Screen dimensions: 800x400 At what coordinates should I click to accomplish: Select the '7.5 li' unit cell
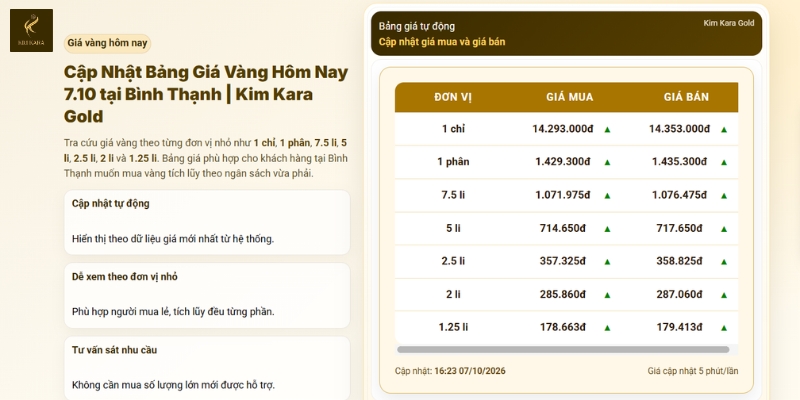[453, 195]
